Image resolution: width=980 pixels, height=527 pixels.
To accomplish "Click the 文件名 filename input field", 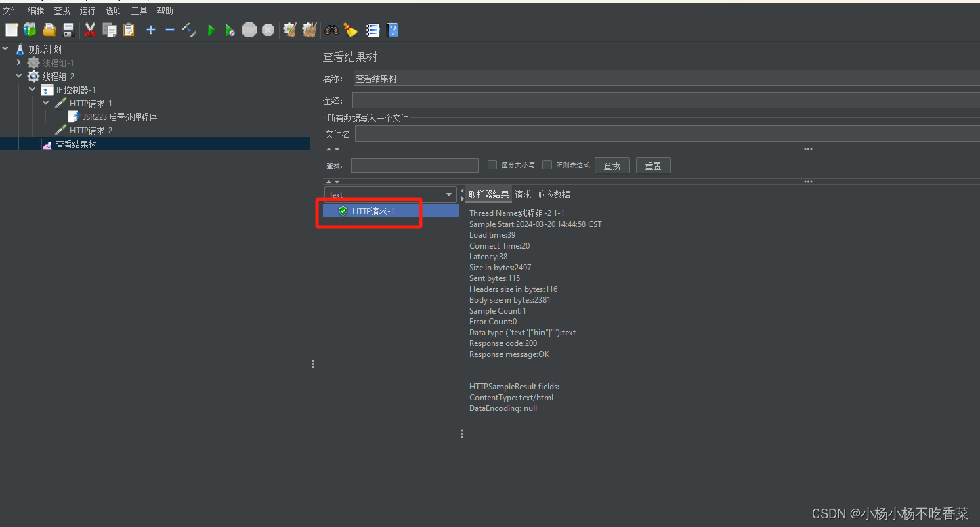I will click(667, 134).
